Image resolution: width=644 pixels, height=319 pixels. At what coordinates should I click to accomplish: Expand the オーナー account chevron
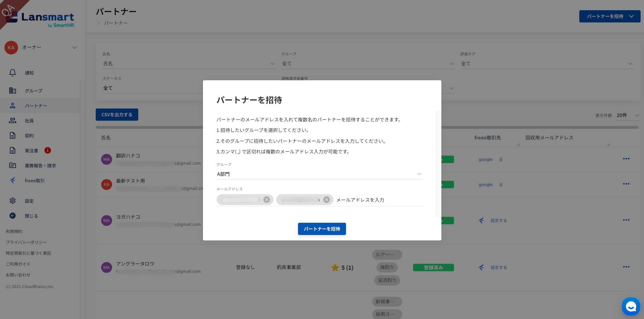(x=75, y=48)
